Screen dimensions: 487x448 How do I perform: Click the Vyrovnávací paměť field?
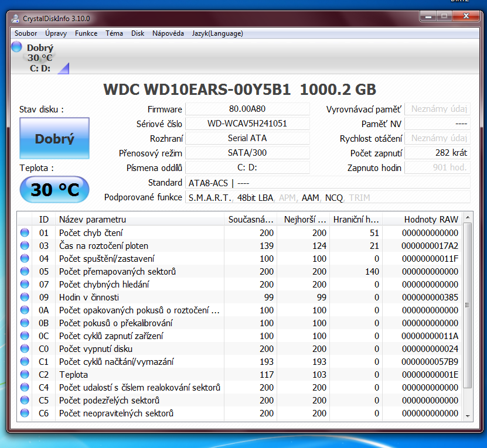(x=437, y=109)
